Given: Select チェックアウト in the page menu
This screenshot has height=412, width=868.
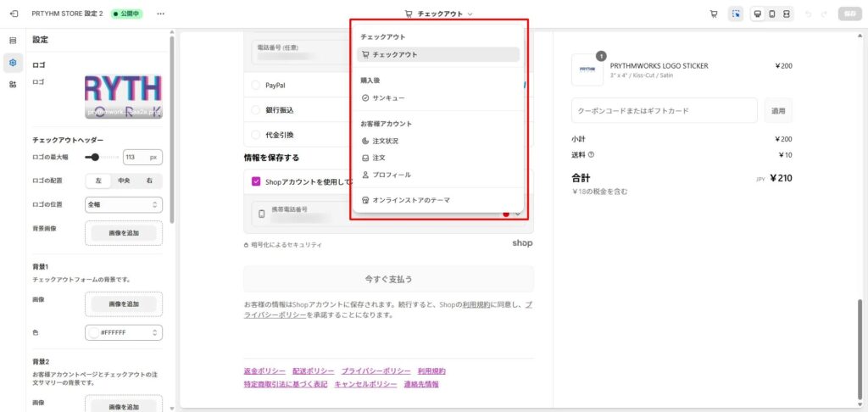Looking at the screenshot, I should tap(438, 54).
